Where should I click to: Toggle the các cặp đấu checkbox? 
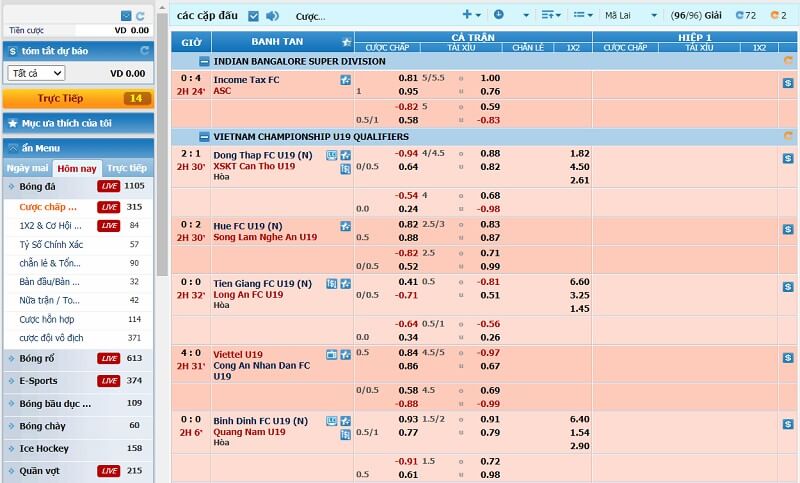(253, 16)
